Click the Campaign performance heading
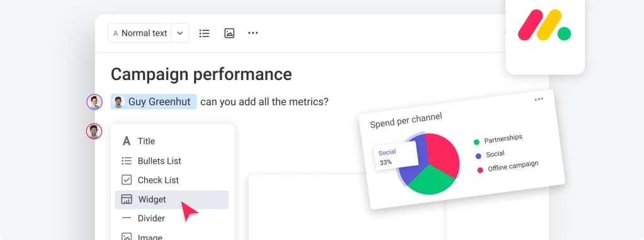 pyautogui.click(x=201, y=74)
